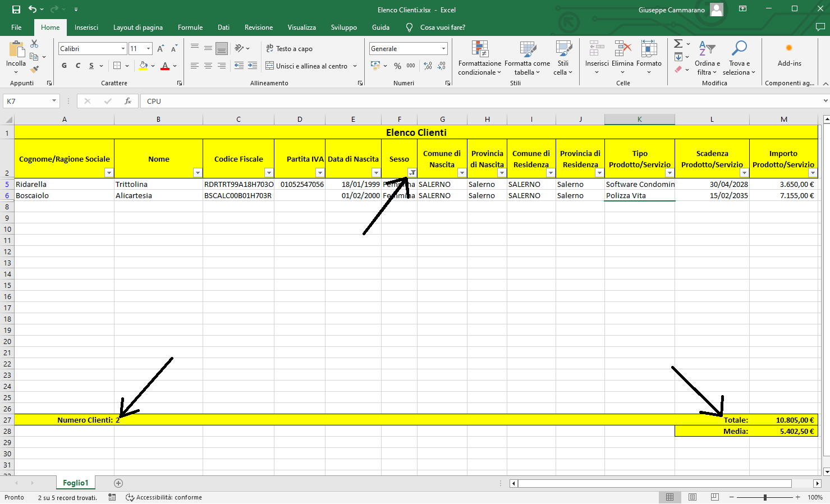
Task: Click the Borders icon in Carattere group
Action: pyautogui.click(x=117, y=66)
